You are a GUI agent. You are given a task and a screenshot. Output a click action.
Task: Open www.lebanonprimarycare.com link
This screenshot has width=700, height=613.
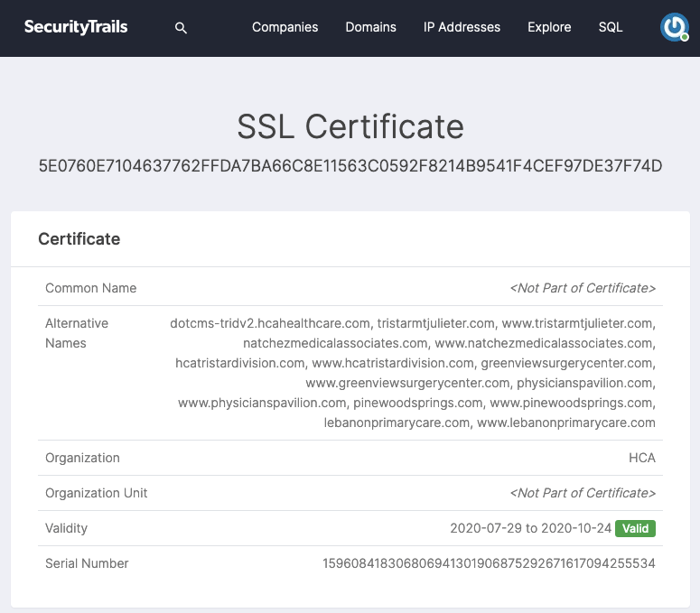coord(566,423)
